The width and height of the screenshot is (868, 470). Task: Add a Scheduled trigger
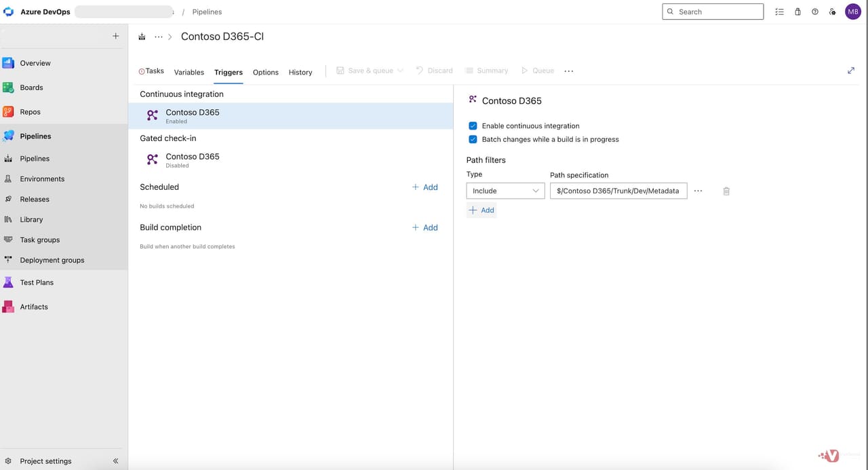point(425,187)
